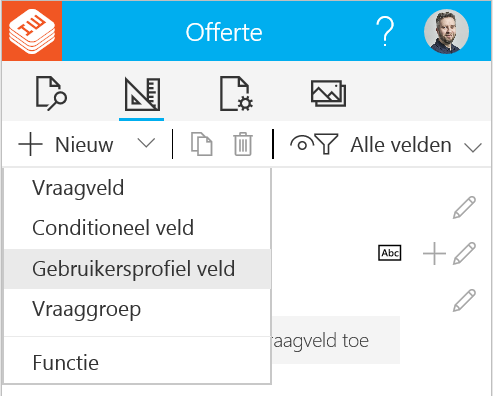This screenshot has width=493, height=396.
Task: Click the plus icon beside Abc field
Action: point(434,254)
